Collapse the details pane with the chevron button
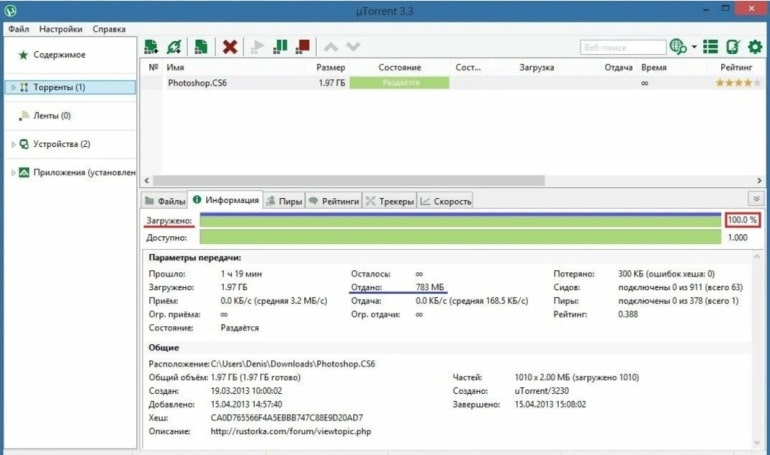Image resolution: width=770 pixels, height=455 pixels. click(756, 199)
